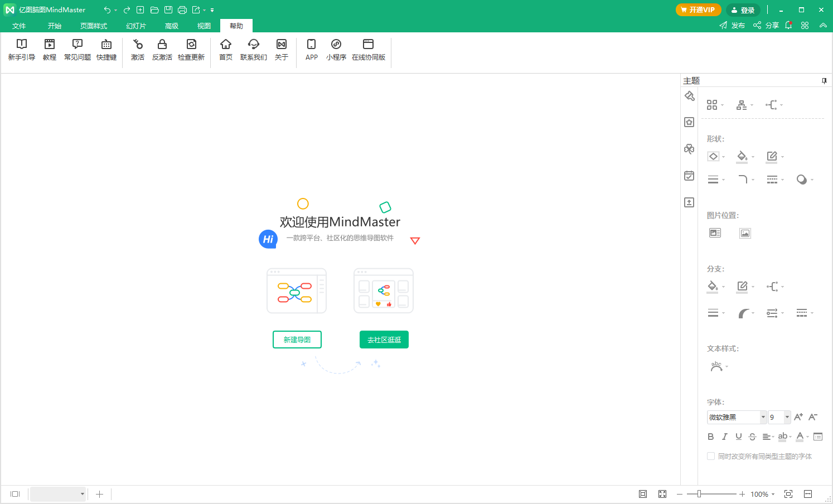
Task: Click the 检查更新 check update icon
Action: coord(191,50)
